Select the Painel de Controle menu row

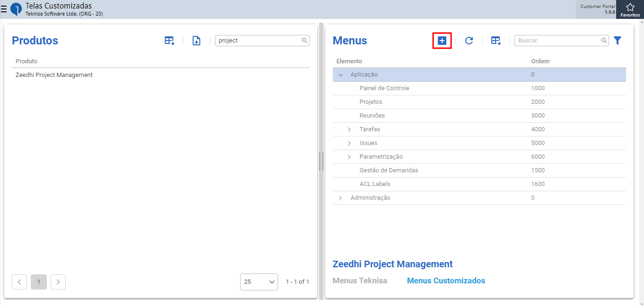click(479, 88)
